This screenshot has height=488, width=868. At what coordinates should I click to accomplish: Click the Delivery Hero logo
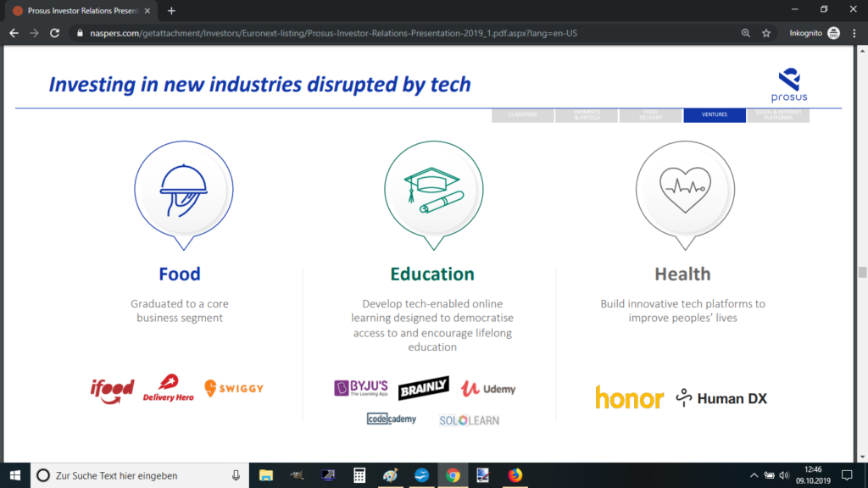click(x=169, y=388)
